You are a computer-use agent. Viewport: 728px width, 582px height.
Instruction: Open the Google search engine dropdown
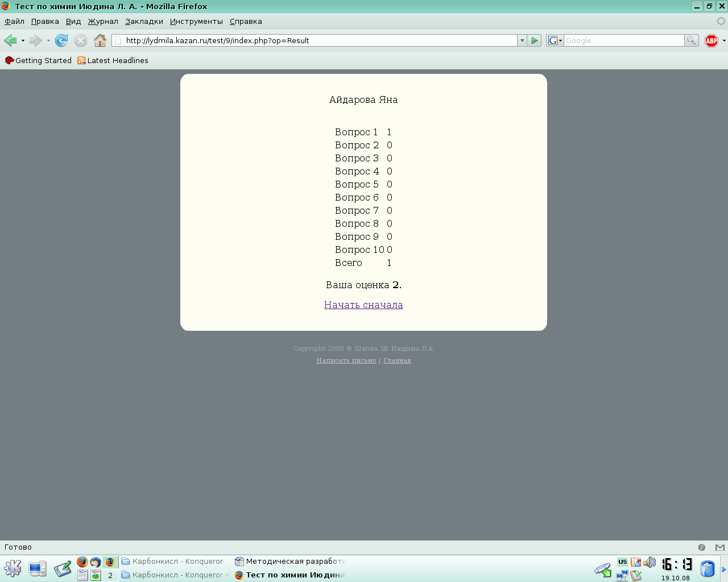[x=555, y=40]
